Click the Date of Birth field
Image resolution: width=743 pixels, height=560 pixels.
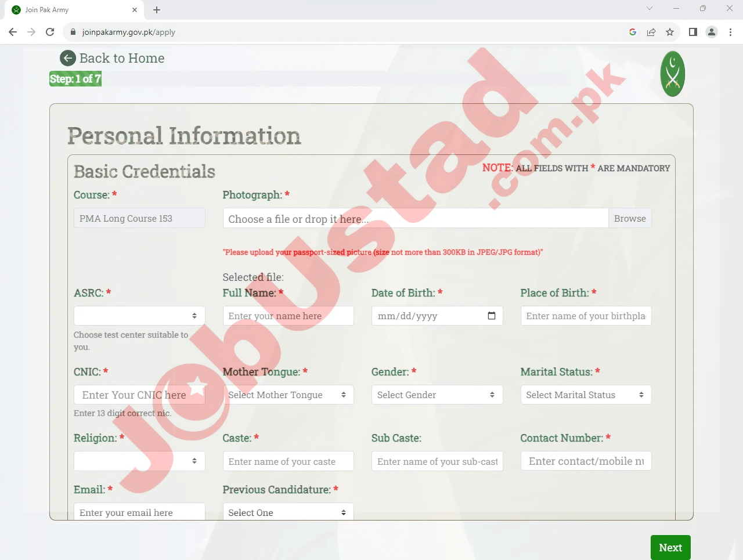click(x=437, y=316)
